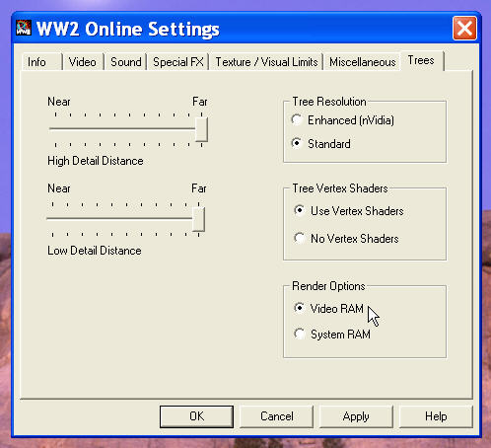Image resolution: width=491 pixels, height=448 pixels.
Task: Switch to the Miscellaneous tab
Action: pyautogui.click(x=362, y=62)
